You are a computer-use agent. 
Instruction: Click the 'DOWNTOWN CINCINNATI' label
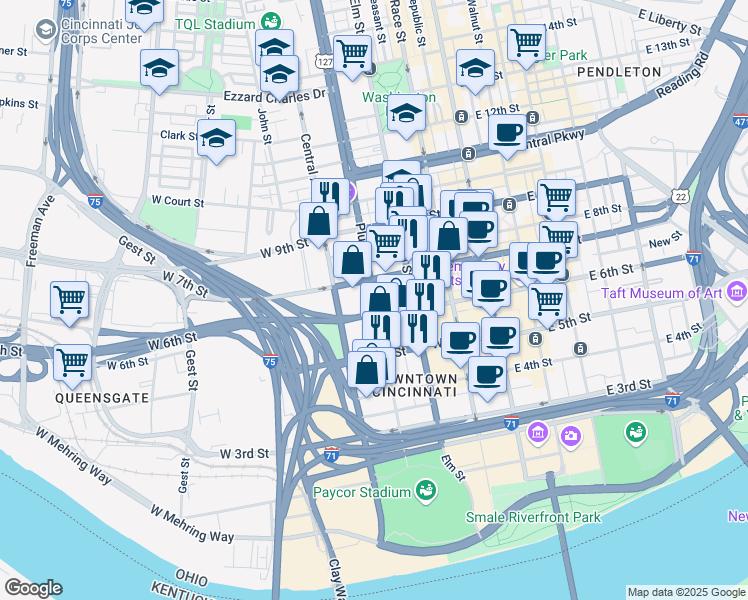[415, 385]
